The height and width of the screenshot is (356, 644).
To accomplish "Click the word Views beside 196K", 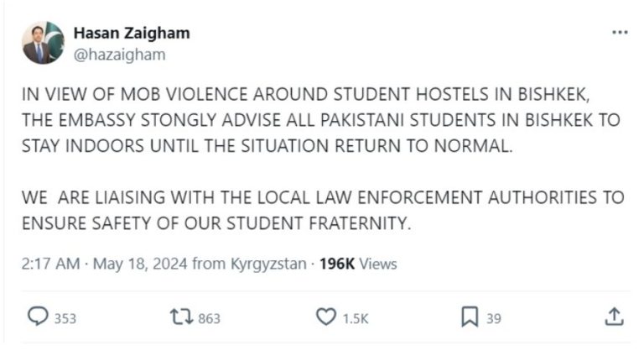I will pos(378,264).
